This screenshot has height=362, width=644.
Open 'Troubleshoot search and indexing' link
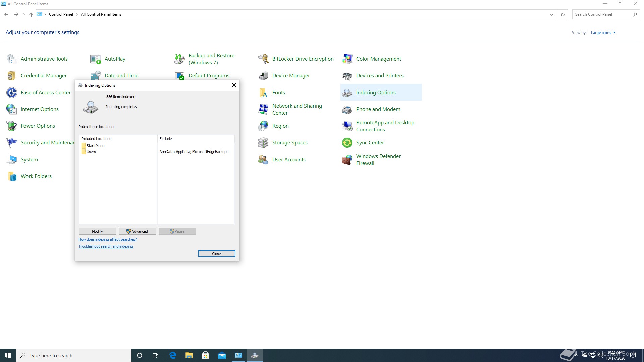[x=106, y=246]
